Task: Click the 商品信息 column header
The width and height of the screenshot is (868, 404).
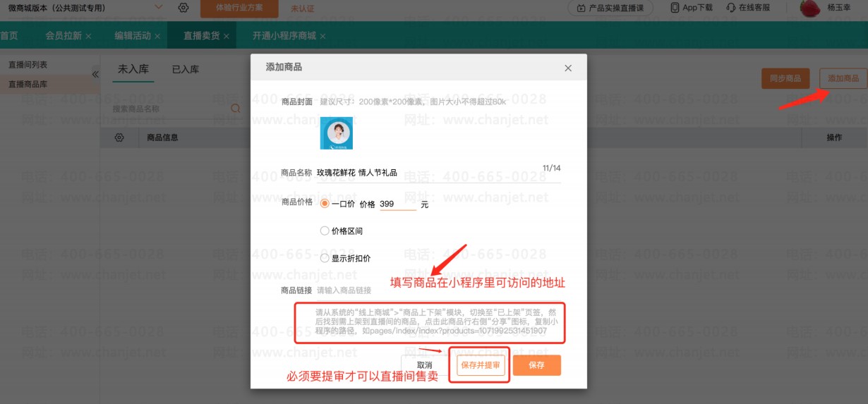Action: (162, 137)
